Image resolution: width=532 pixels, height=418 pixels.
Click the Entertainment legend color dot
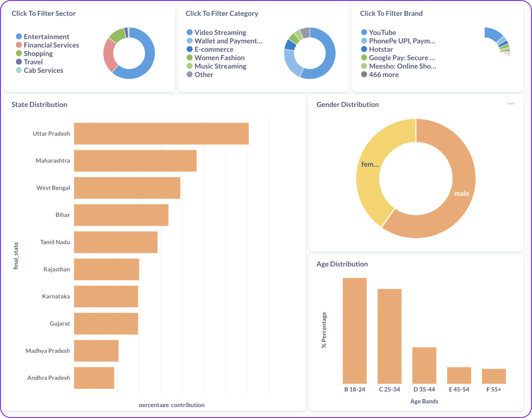click(19, 36)
